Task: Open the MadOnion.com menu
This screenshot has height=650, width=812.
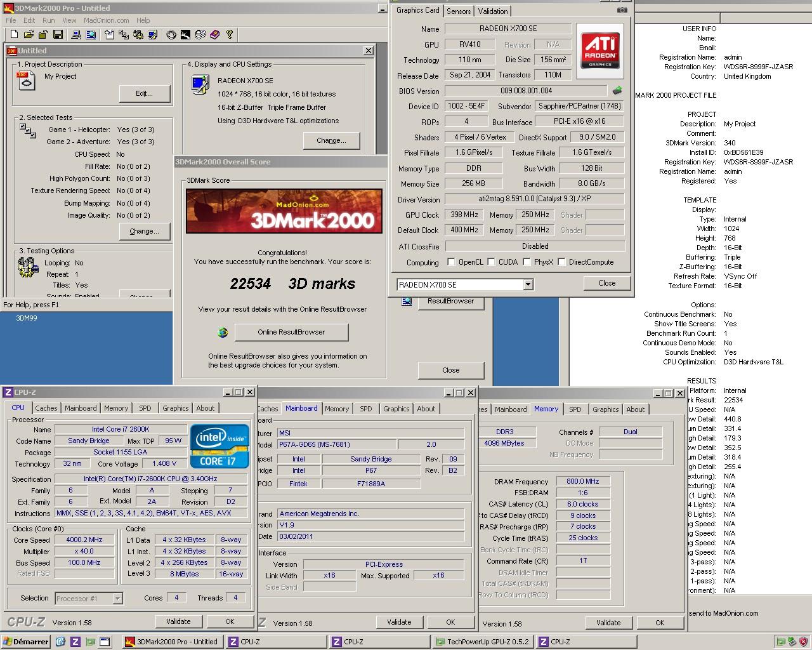Action: [x=107, y=20]
